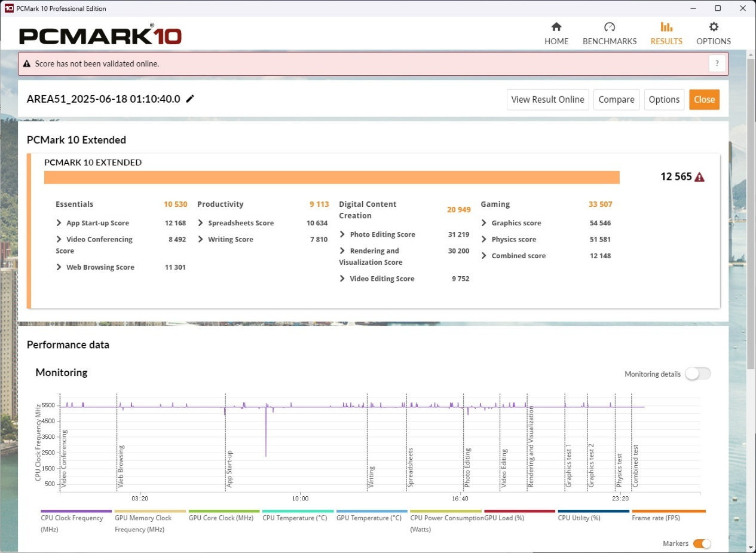Click the Digital Content Creation score 20 949
Image resolution: width=756 pixels, height=553 pixels.
click(x=459, y=210)
